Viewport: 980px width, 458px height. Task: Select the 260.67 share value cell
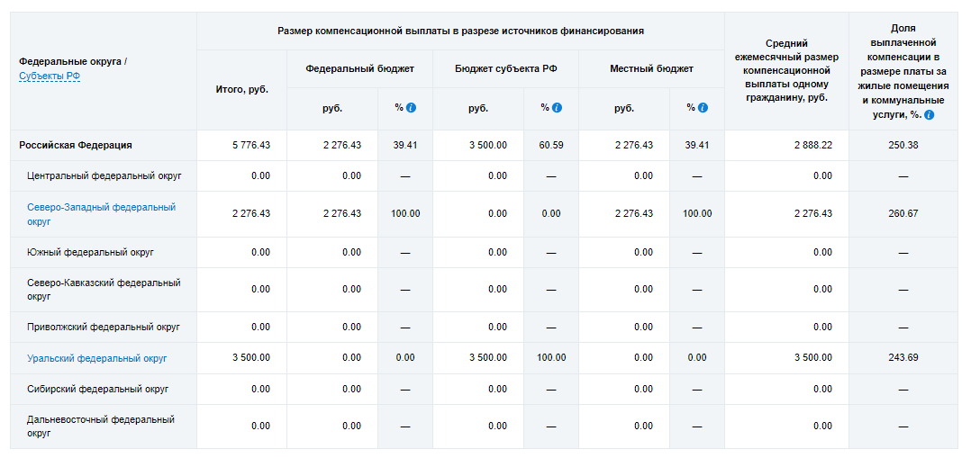coord(903,214)
